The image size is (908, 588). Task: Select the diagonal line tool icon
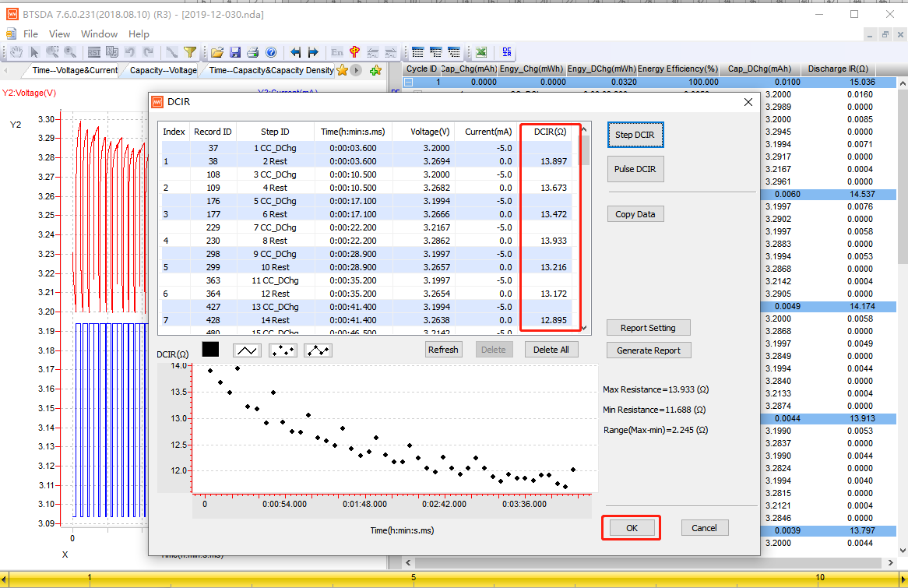(172, 52)
